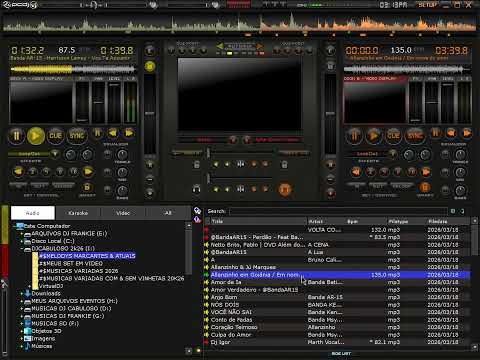480x360 pixels.
Task: Focus the Search input field
Action: click(338, 211)
